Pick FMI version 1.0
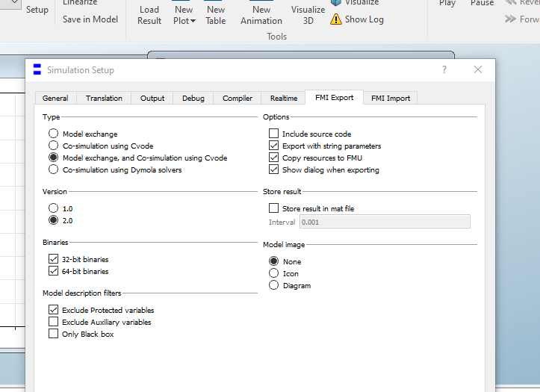 pyautogui.click(x=53, y=208)
